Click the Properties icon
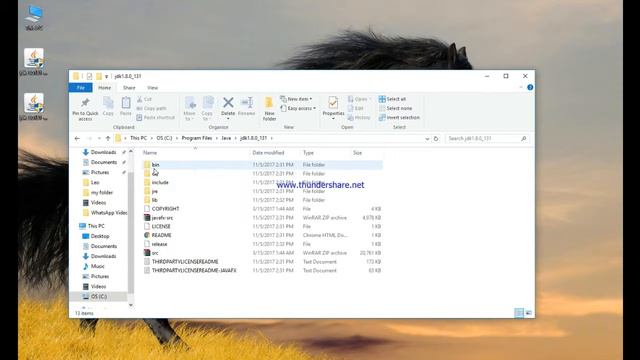The image size is (640, 360). (x=333, y=102)
